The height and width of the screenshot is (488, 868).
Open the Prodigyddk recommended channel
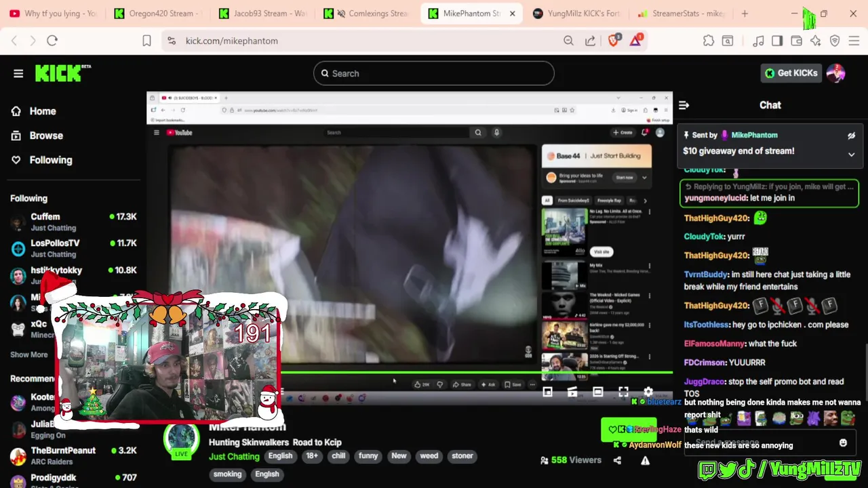click(x=73, y=480)
